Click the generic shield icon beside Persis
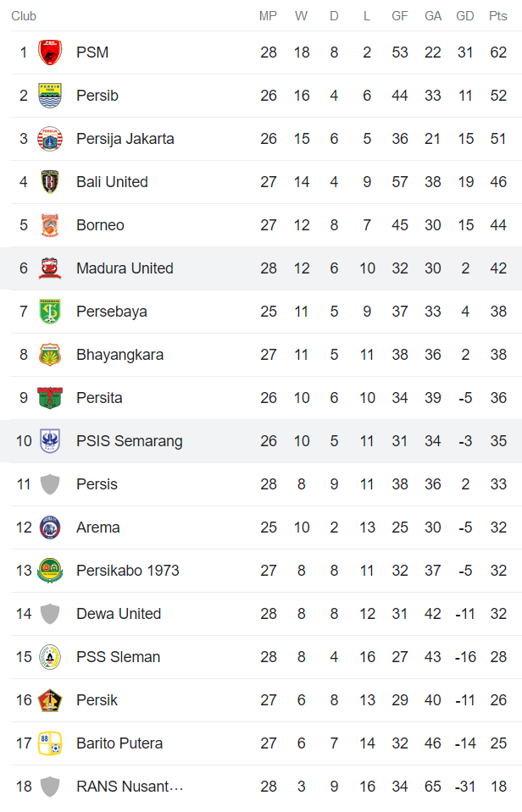The height and width of the screenshot is (812, 522). [50, 483]
